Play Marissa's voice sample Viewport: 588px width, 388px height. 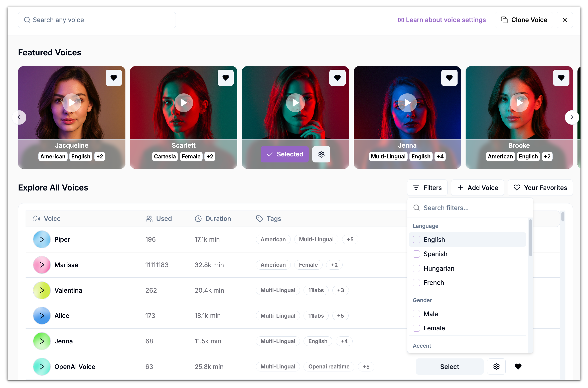[41, 264]
